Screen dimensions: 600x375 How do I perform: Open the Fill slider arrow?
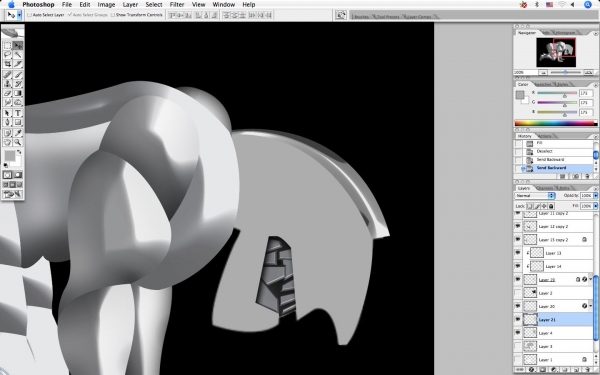(x=595, y=206)
